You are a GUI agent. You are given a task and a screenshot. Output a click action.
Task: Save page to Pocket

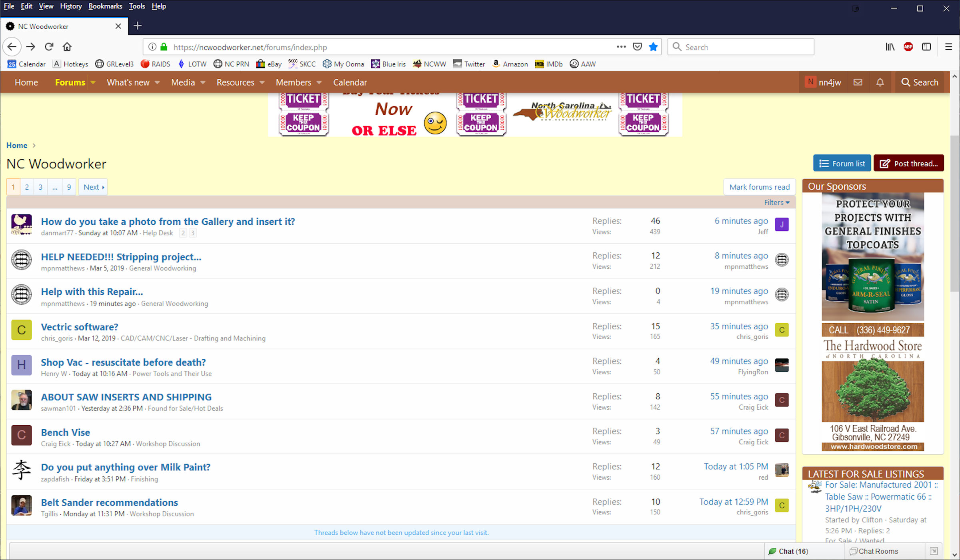click(637, 47)
